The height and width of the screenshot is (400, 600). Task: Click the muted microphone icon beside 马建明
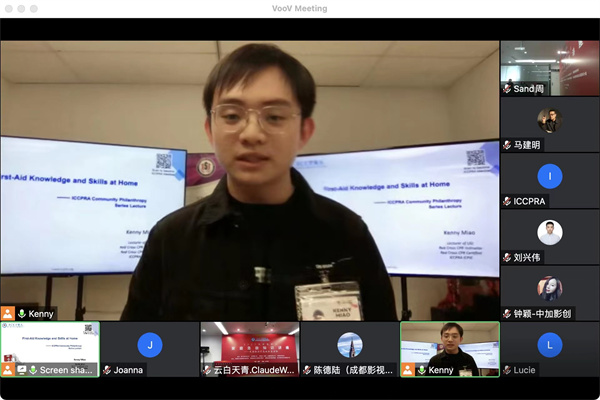point(507,145)
